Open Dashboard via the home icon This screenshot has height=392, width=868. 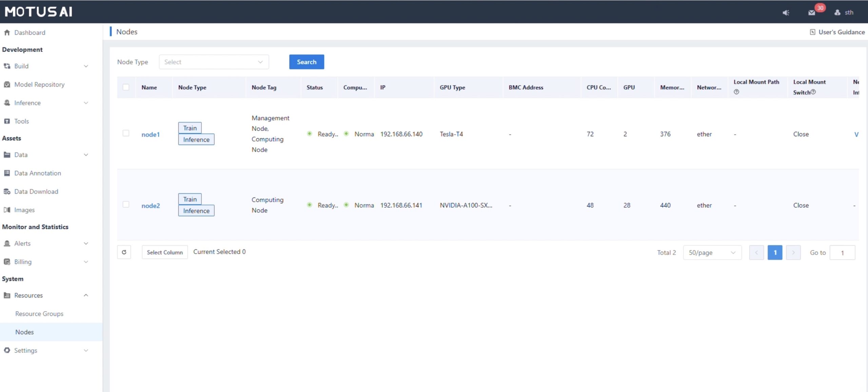click(x=7, y=33)
